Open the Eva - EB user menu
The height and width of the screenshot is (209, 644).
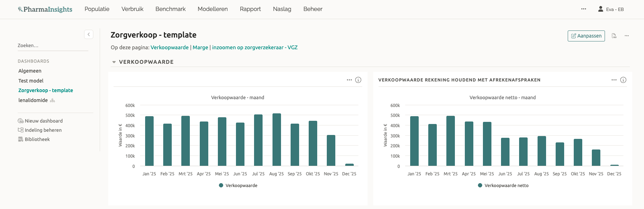(x=611, y=9)
